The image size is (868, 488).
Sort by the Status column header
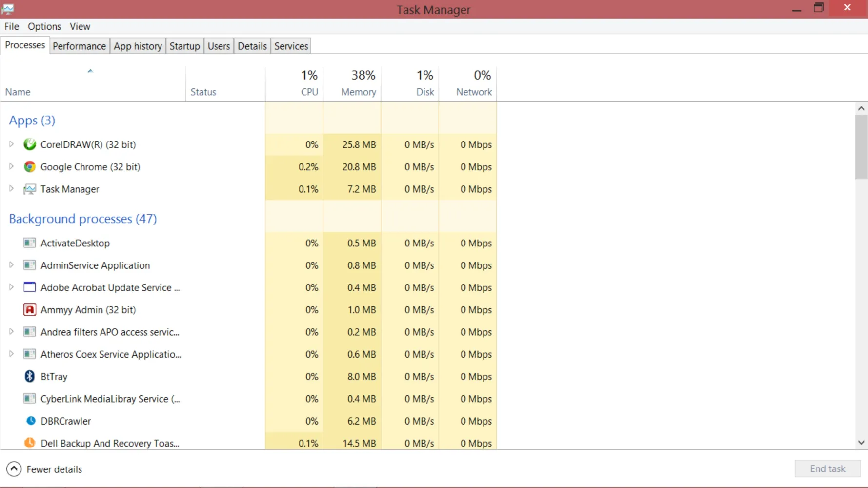pyautogui.click(x=225, y=84)
